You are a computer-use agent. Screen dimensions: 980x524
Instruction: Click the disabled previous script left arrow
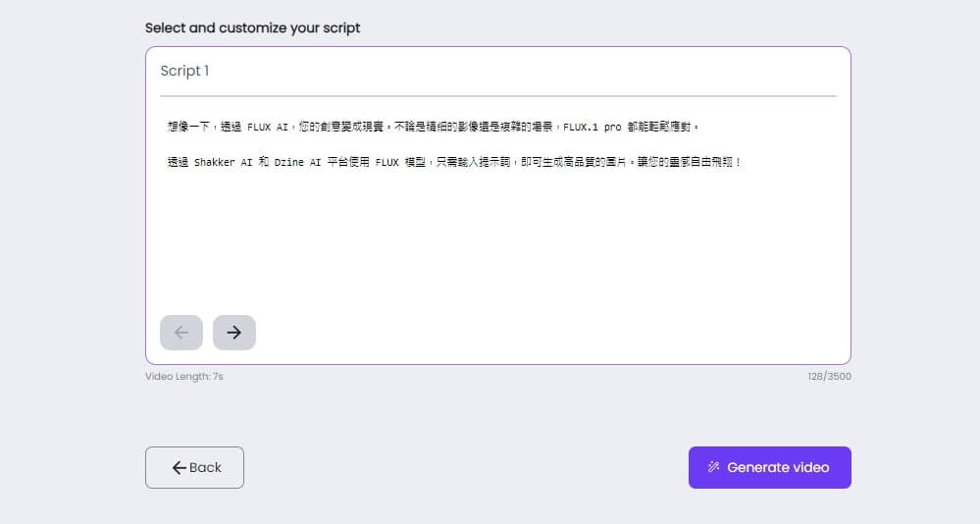coord(181,332)
